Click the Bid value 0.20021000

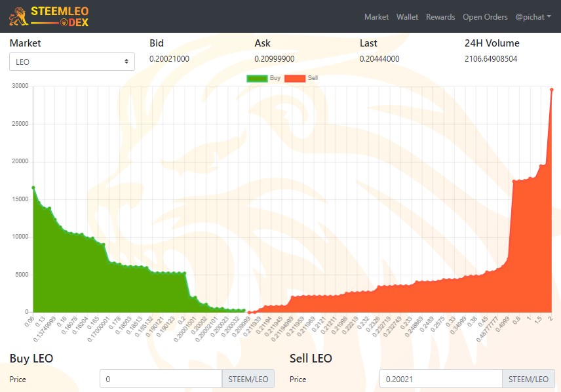pos(169,59)
